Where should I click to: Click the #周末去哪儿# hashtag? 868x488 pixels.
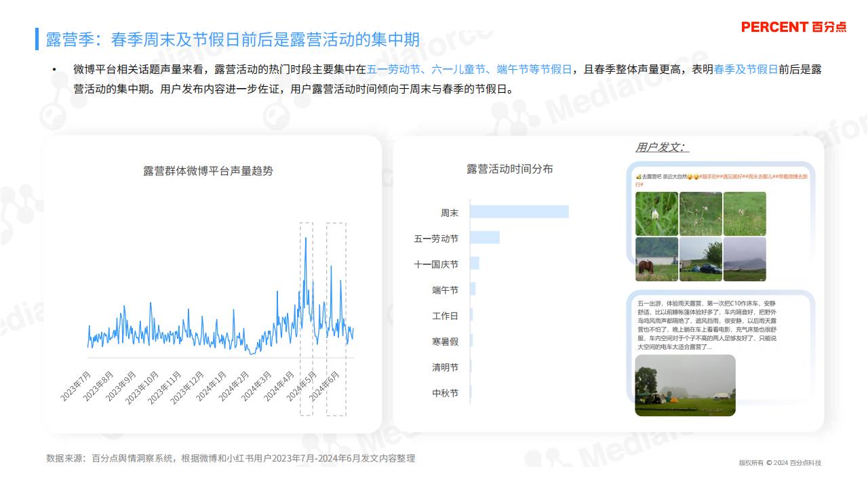759,176
